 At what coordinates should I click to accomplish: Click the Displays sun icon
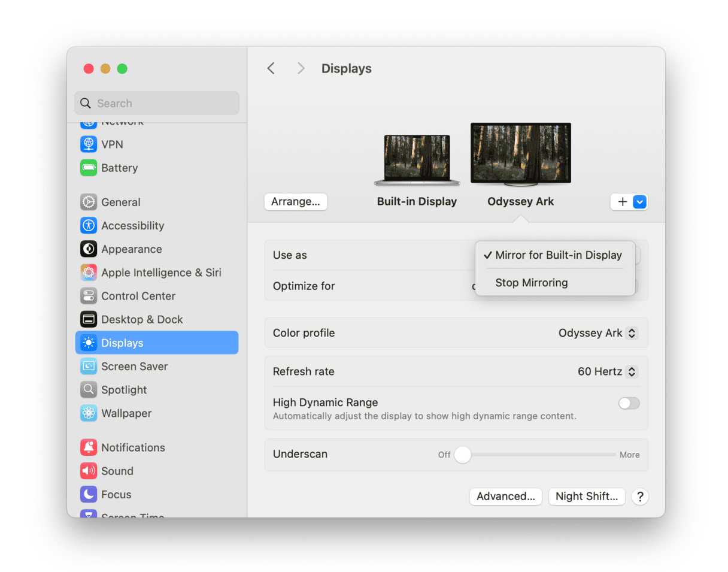89,343
